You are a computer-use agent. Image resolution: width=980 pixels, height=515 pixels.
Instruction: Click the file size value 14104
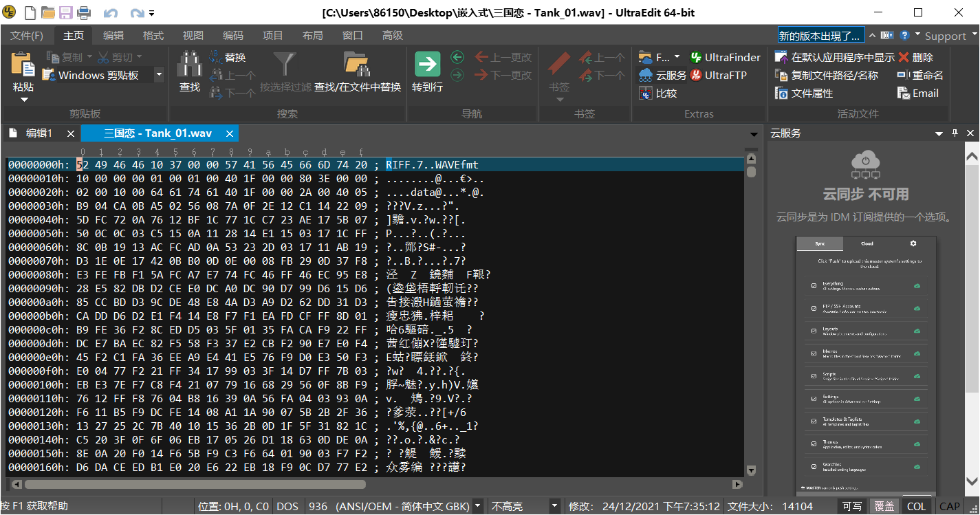[x=798, y=507]
